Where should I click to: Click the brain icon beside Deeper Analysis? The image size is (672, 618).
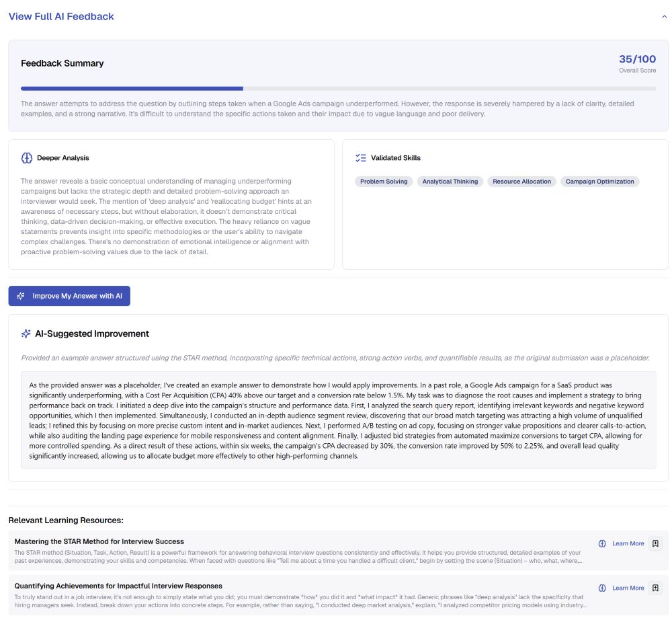point(27,158)
